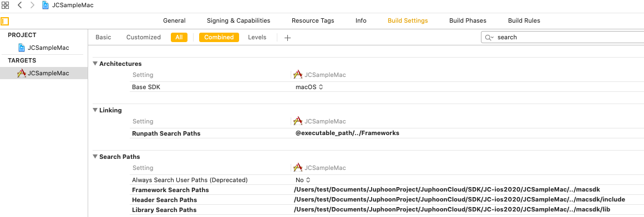Collapse the Architectures section
This screenshot has width=644, height=217.
point(95,64)
